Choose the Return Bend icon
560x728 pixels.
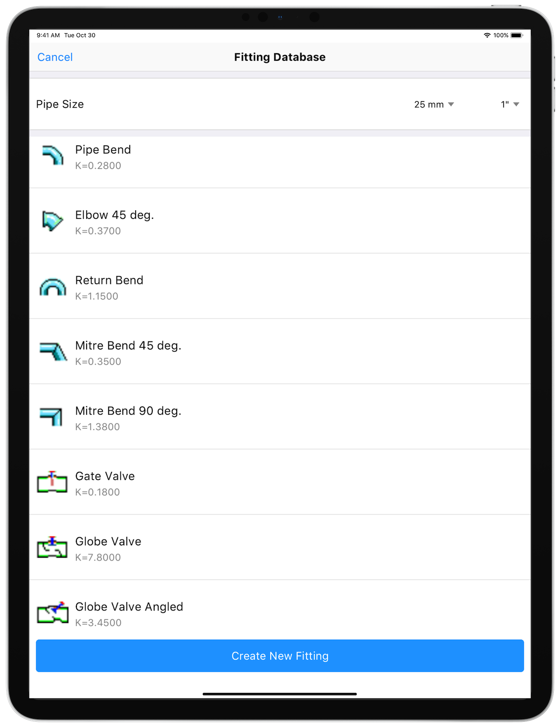point(52,287)
